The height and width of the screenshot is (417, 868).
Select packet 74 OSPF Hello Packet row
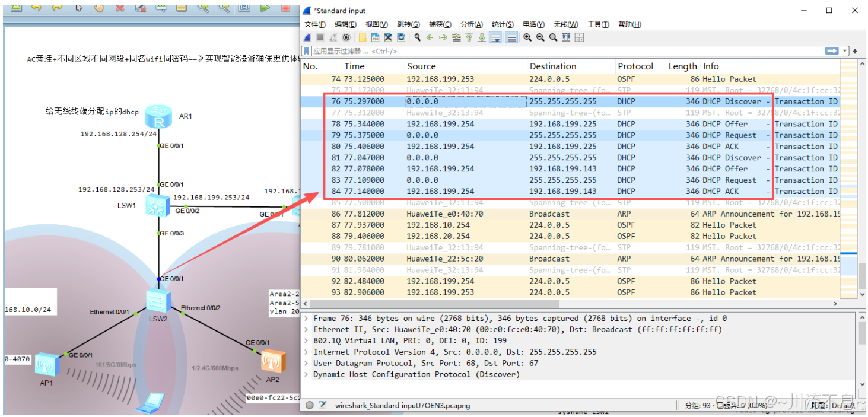[571, 79]
